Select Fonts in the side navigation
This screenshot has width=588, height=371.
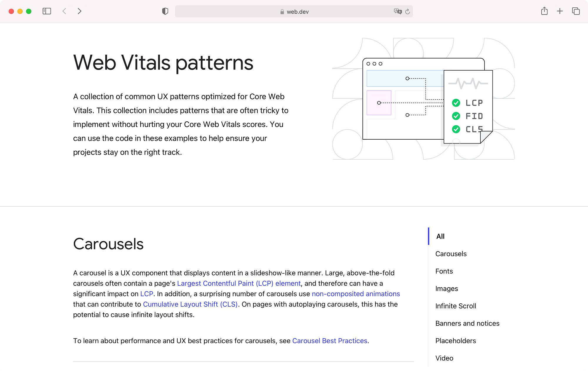[444, 271]
